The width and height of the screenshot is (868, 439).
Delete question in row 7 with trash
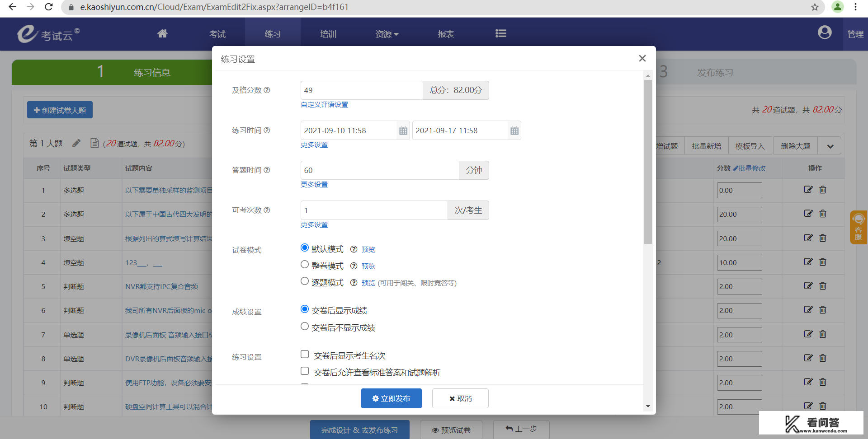[x=823, y=334]
